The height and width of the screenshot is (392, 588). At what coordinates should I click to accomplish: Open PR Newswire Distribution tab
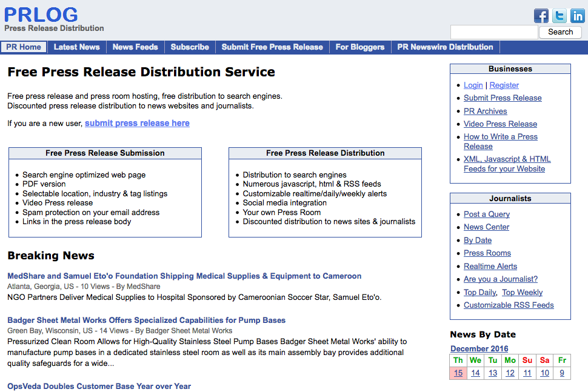click(445, 47)
